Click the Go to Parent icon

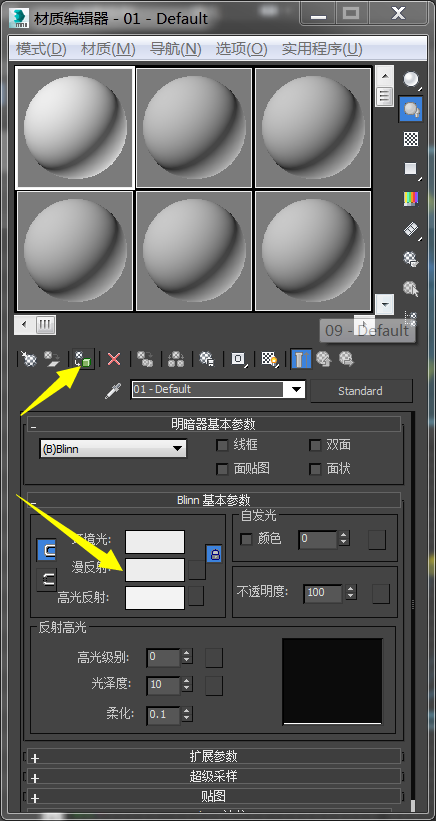pos(325,359)
